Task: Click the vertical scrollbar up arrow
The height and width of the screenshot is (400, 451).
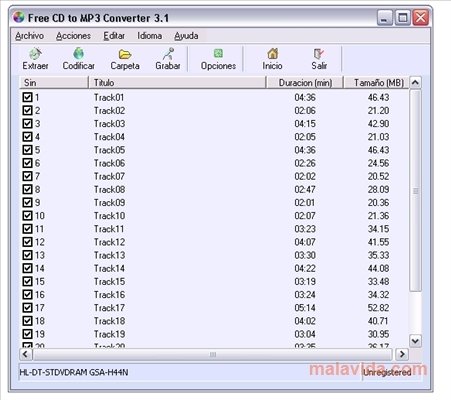Action: point(415,82)
